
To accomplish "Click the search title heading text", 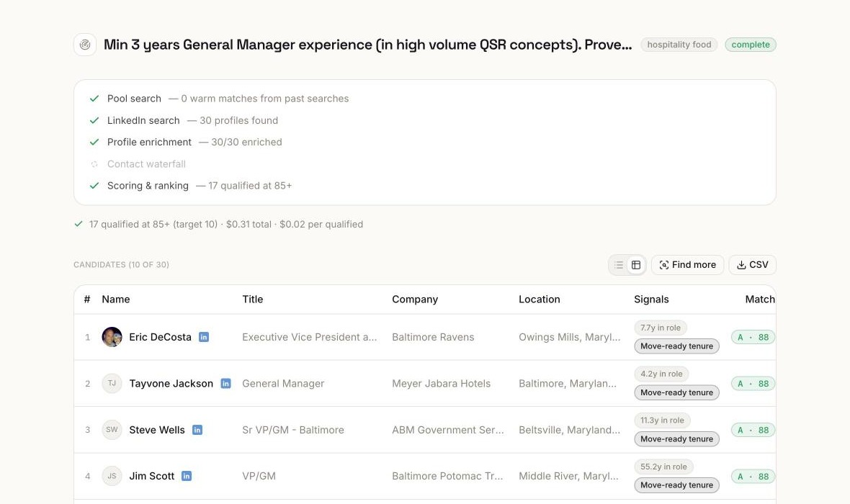I will click(368, 45).
